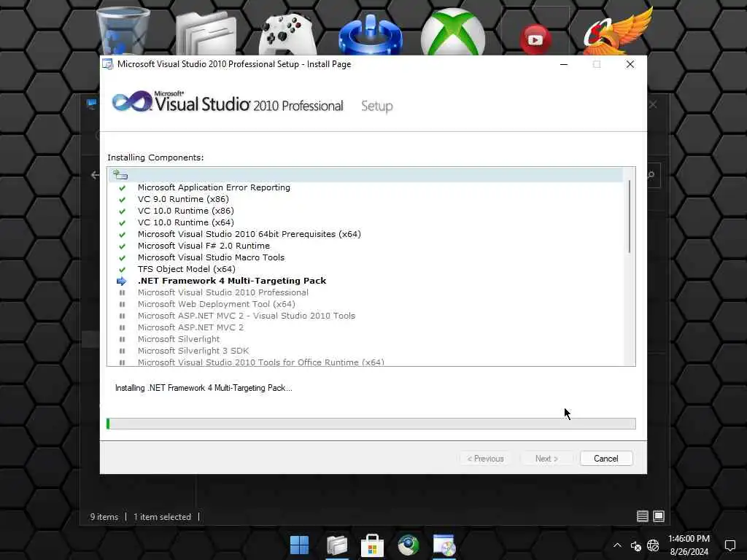747x560 pixels.
Task: Click the installation progress bar
Action: tap(371, 424)
